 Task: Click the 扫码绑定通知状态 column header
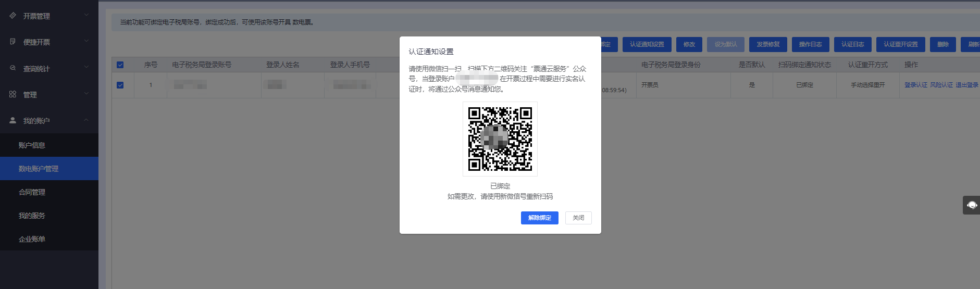coord(804,65)
